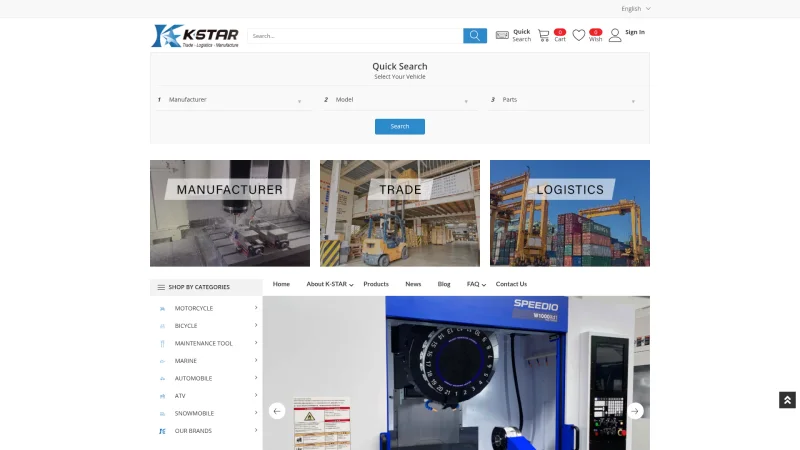The image size is (800, 450).
Task: Click the red cart count badge
Action: pos(560,32)
